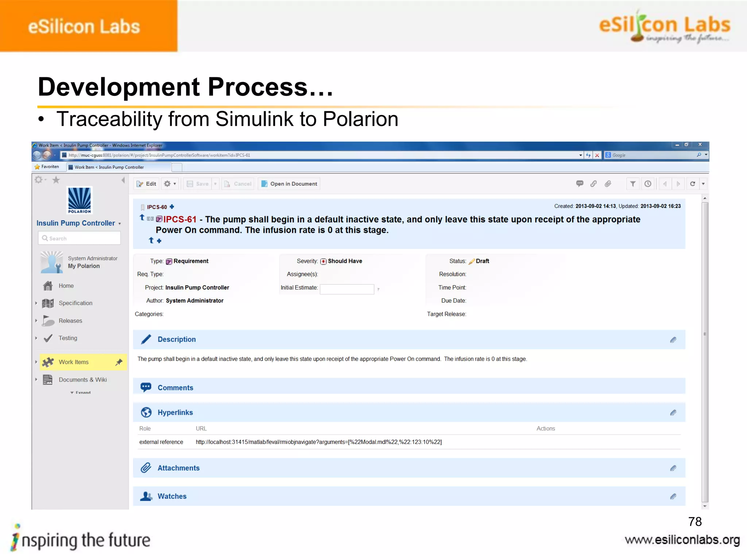Edit the Attachments section pencil icon
The width and height of the screenshot is (747, 560).
point(673,468)
